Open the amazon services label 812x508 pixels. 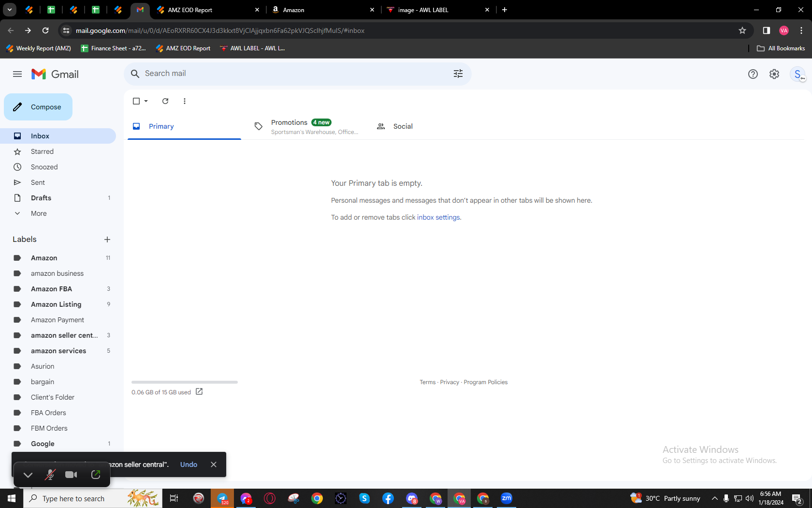58,351
